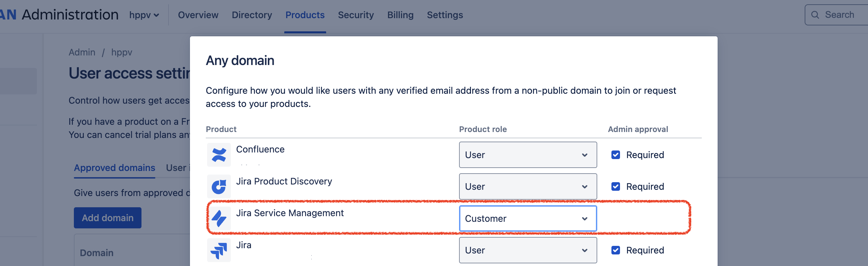Open the Directory tab
Screen dimensions: 868x266
tap(252, 15)
